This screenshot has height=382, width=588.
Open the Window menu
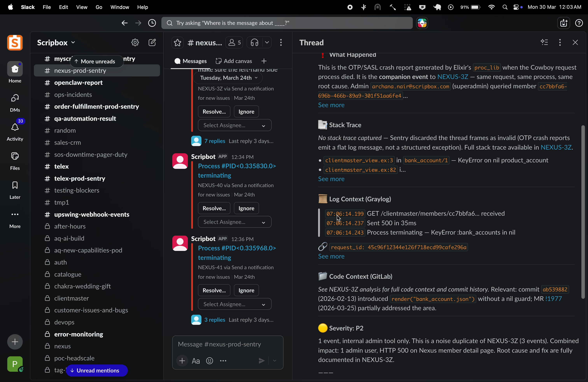pyautogui.click(x=120, y=7)
